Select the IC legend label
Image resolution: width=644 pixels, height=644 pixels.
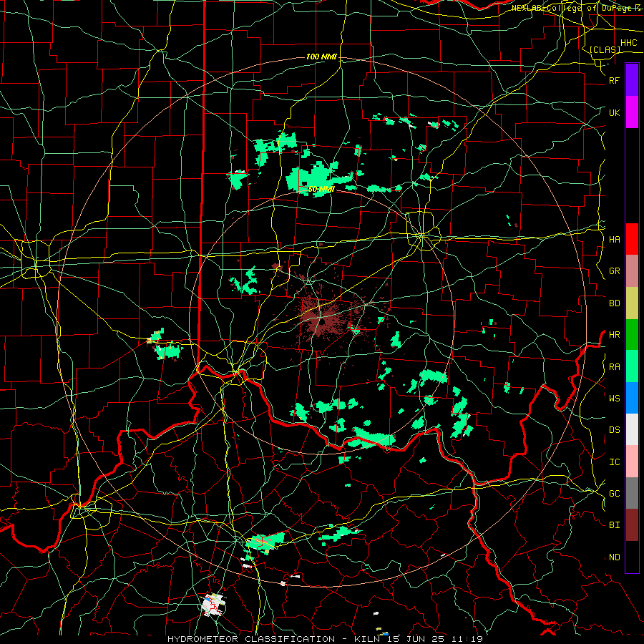pyautogui.click(x=614, y=462)
